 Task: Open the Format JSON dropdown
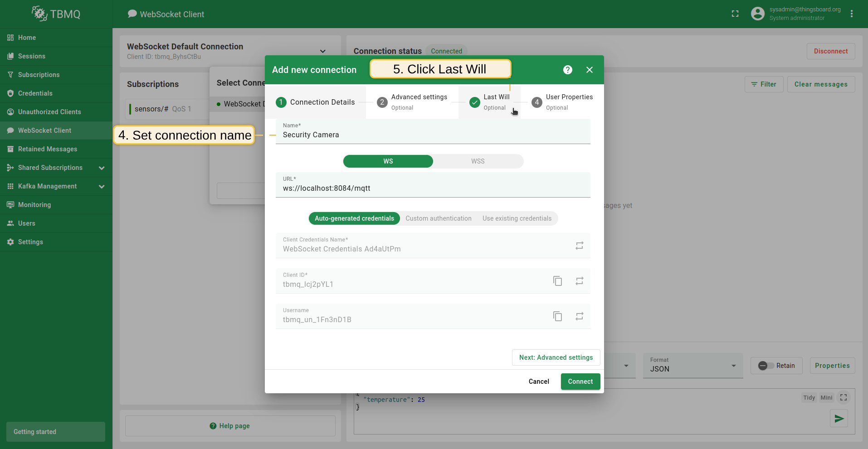point(692,366)
